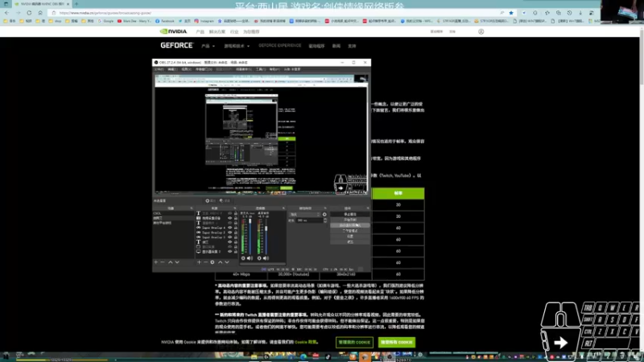Click the NVIDIA logo
644x362 pixels.
tap(173, 31)
